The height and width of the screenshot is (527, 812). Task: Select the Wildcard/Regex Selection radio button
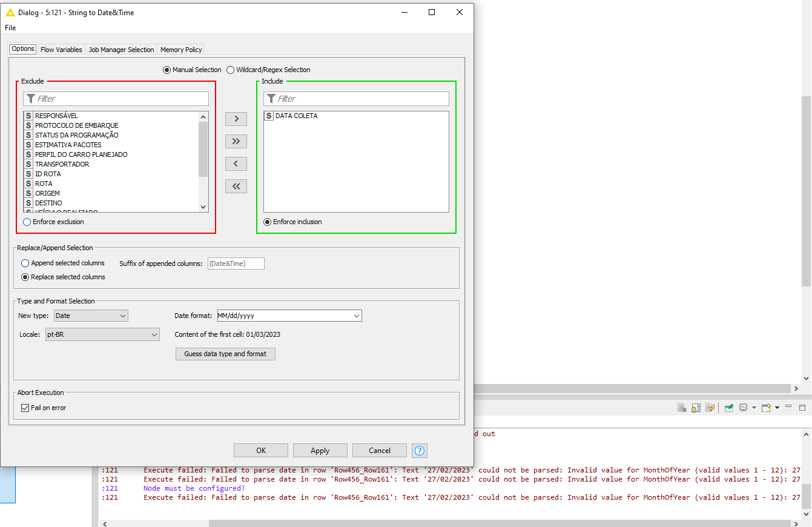click(x=231, y=70)
